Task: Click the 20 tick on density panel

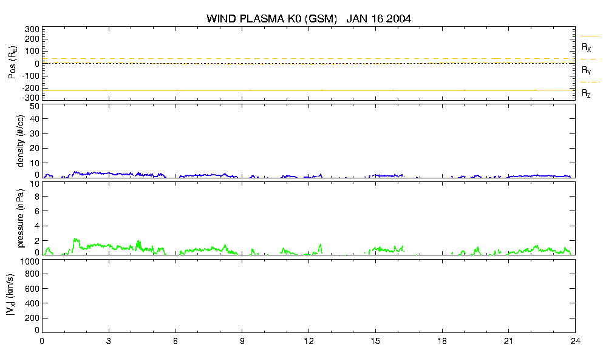Action: [35, 149]
